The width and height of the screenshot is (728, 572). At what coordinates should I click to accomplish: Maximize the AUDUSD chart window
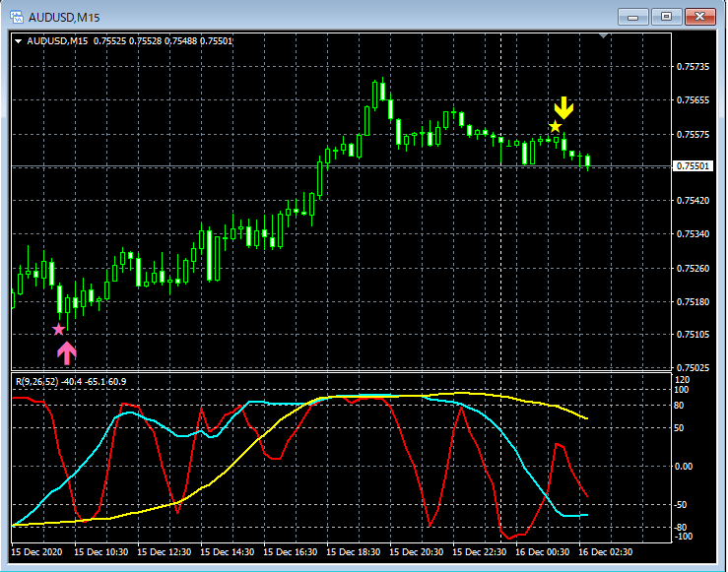667,17
